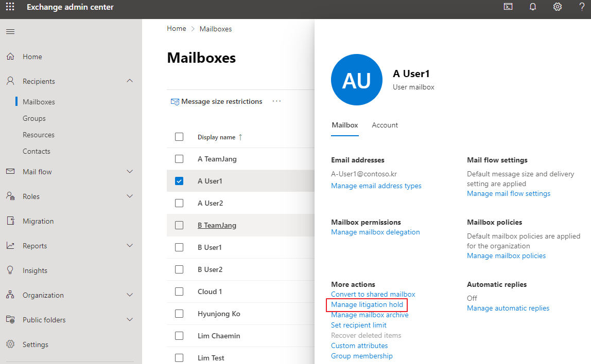Open the notifications bell

pos(533,7)
